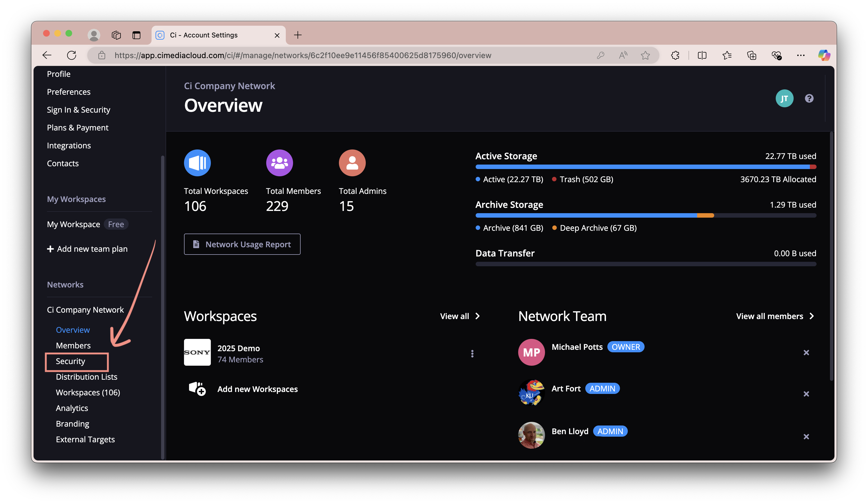Open the browser Extensions puzzle icon
Viewport: 868px width, 504px height.
tap(675, 55)
